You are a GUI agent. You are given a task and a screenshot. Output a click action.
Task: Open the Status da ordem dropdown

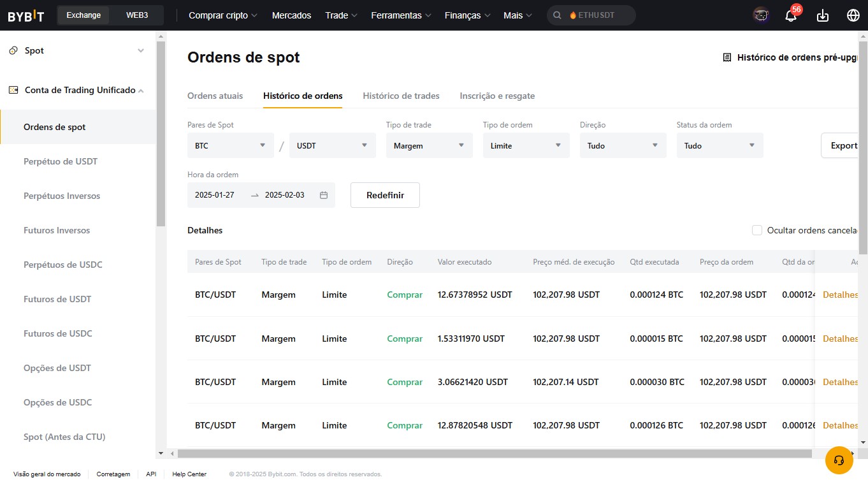pos(719,145)
